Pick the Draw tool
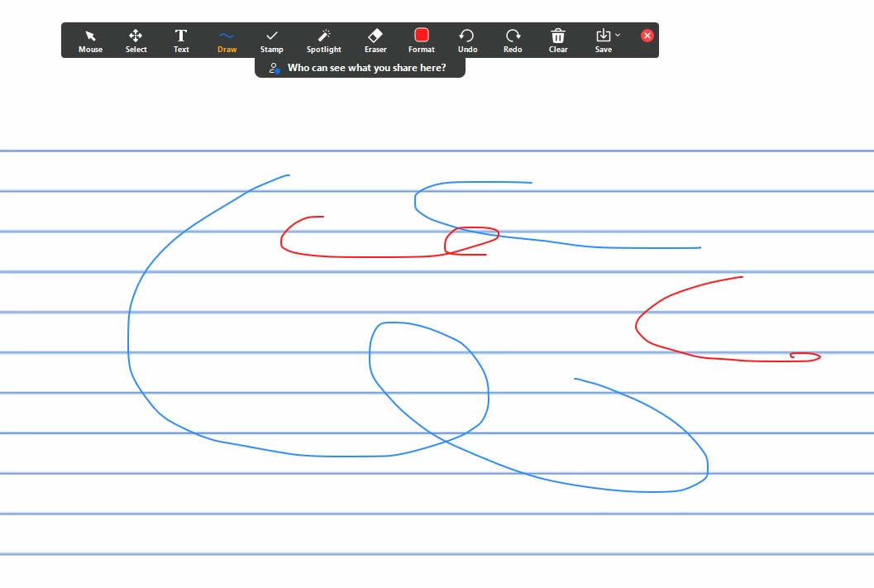This screenshot has height=588, width=874. coord(227,41)
